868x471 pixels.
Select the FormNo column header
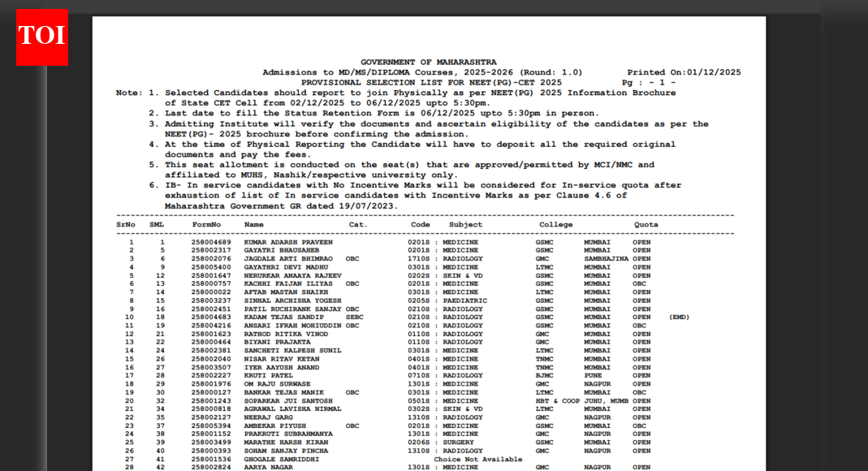(x=206, y=225)
